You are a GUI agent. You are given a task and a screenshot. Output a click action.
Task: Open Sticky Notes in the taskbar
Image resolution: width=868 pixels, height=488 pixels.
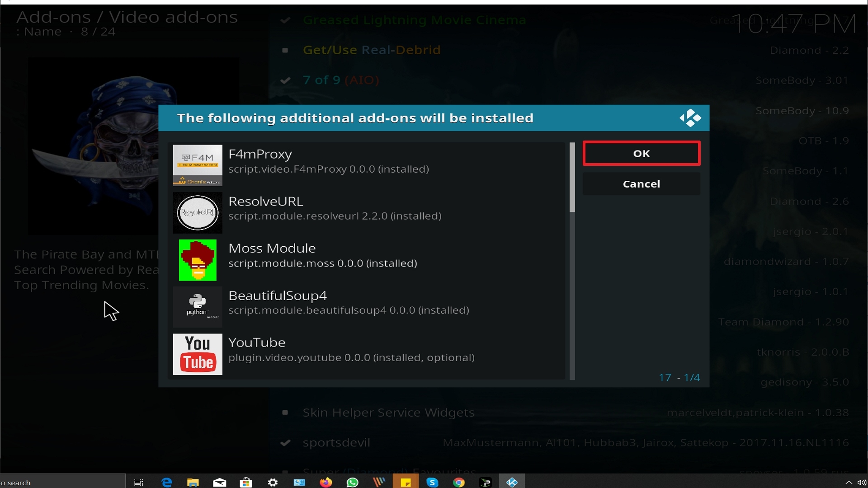406,482
